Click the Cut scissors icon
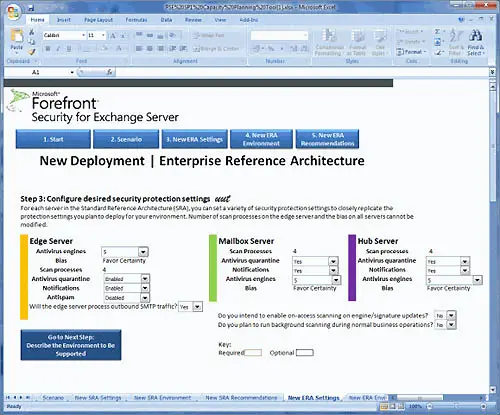Viewport: 500px width, 415px height. point(31,32)
